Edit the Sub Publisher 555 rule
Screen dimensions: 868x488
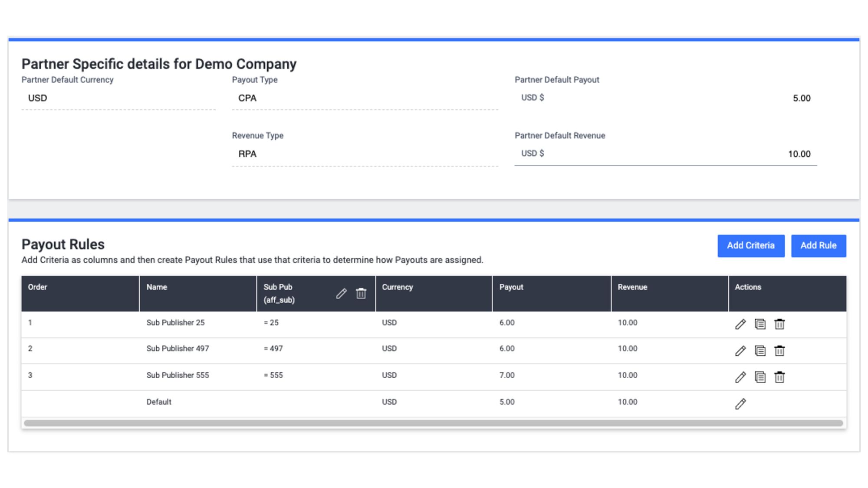point(740,377)
